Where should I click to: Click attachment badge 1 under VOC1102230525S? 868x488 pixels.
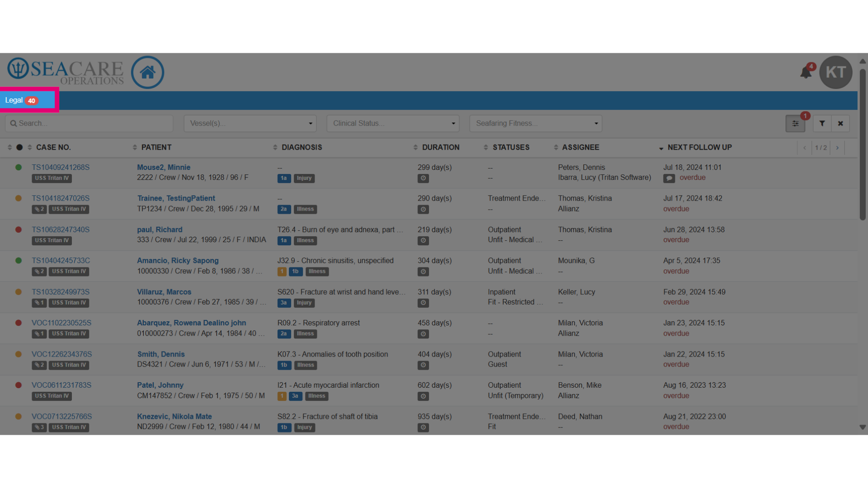[x=39, y=334]
